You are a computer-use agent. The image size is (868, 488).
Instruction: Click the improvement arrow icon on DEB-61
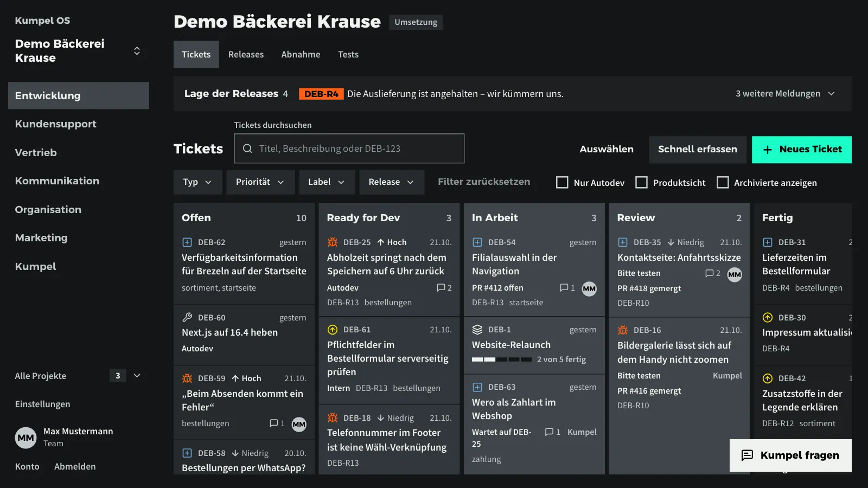pyautogui.click(x=333, y=330)
